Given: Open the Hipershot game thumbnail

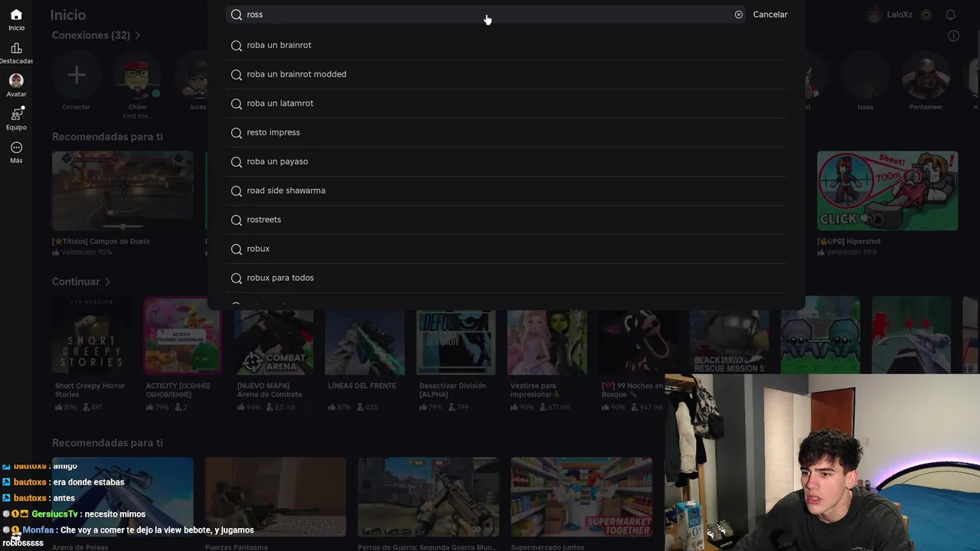Looking at the screenshot, I should pyautogui.click(x=887, y=191).
